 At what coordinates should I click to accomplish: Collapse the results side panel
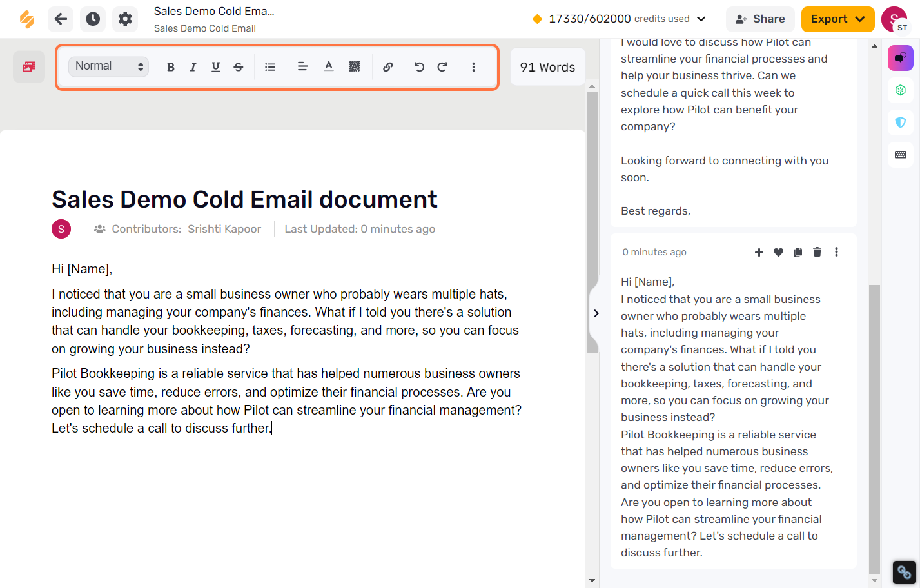(596, 313)
